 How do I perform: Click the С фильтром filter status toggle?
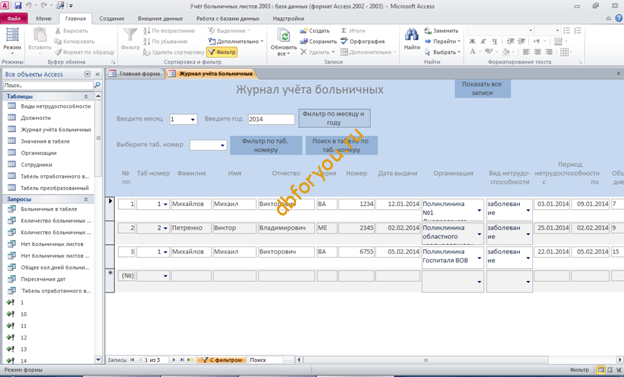click(x=221, y=360)
